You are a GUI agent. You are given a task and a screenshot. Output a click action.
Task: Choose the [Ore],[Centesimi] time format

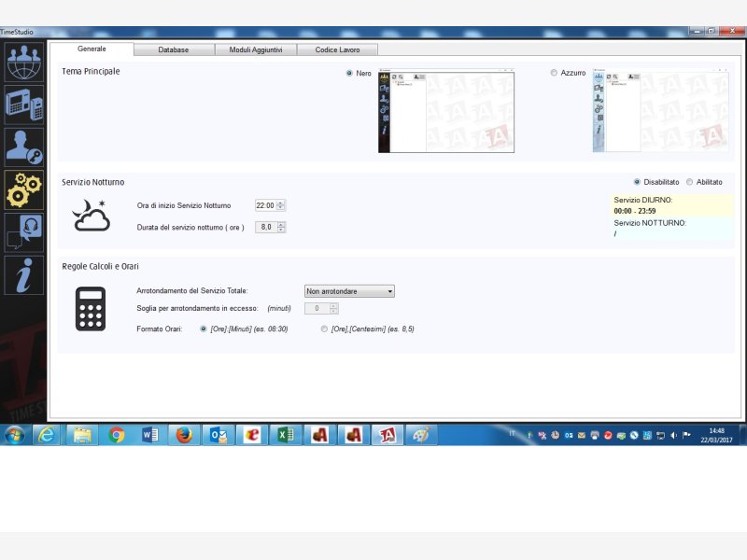click(324, 329)
